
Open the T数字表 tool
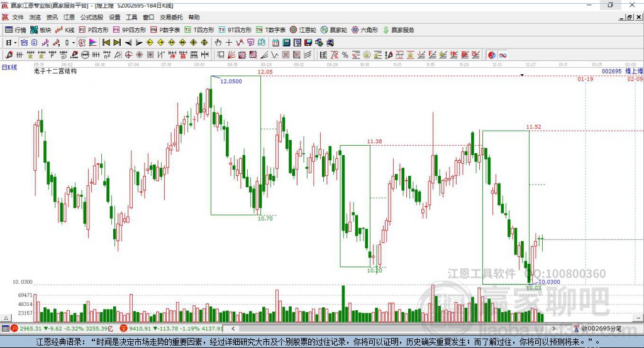pos(270,30)
